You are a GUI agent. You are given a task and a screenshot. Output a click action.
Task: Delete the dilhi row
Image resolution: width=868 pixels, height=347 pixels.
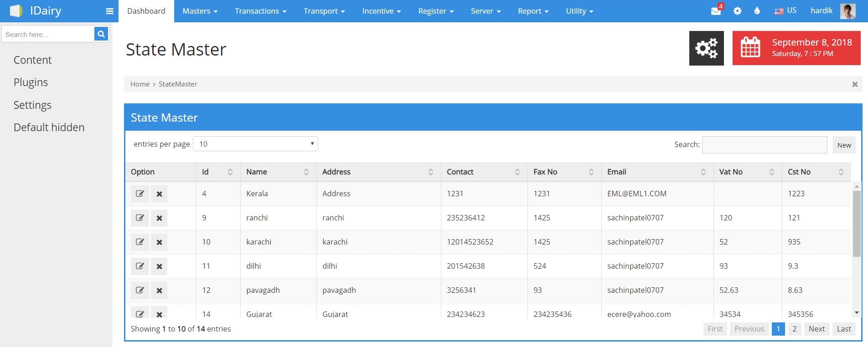coord(159,266)
